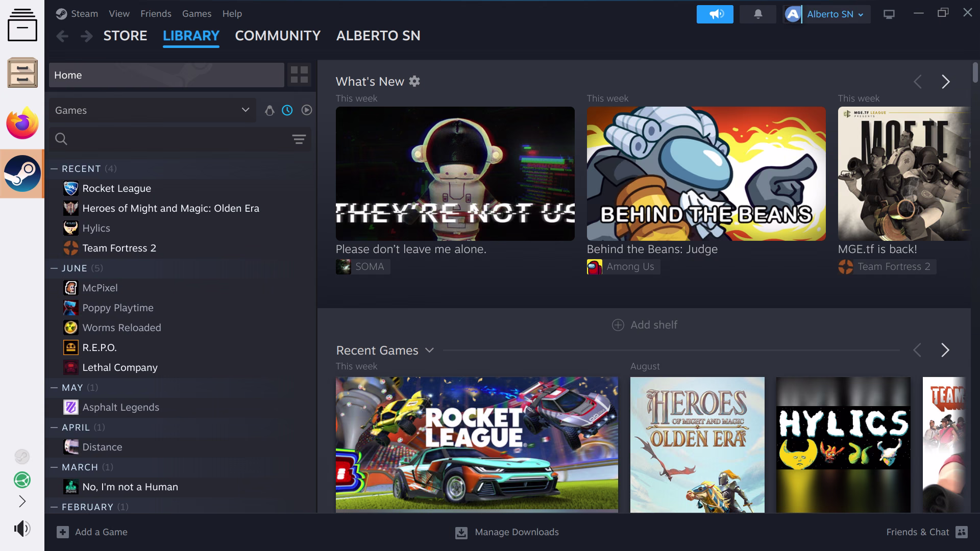Go back with the navigation arrow
The height and width of the screenshot is (551, 980).
tap(62, 36)
